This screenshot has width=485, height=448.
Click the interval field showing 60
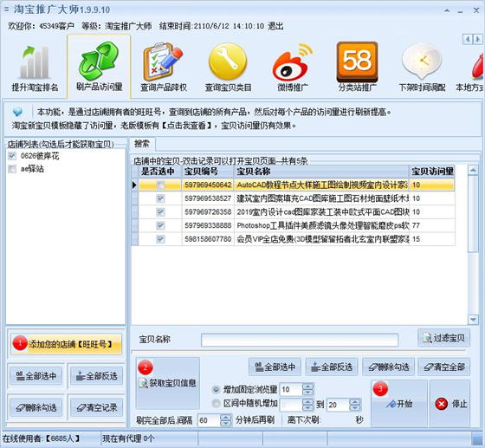[x=209, y=420]
